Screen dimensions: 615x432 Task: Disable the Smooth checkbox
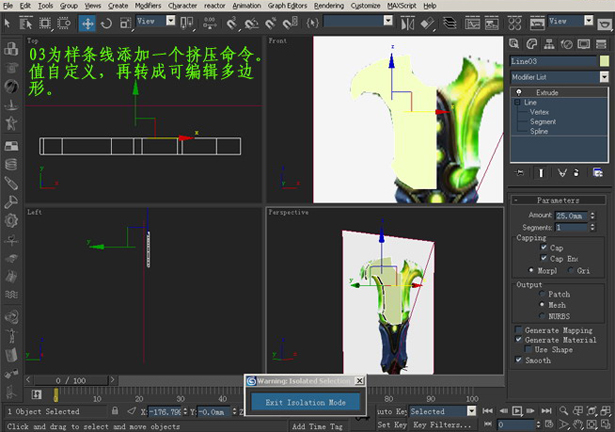pos(518,360)
